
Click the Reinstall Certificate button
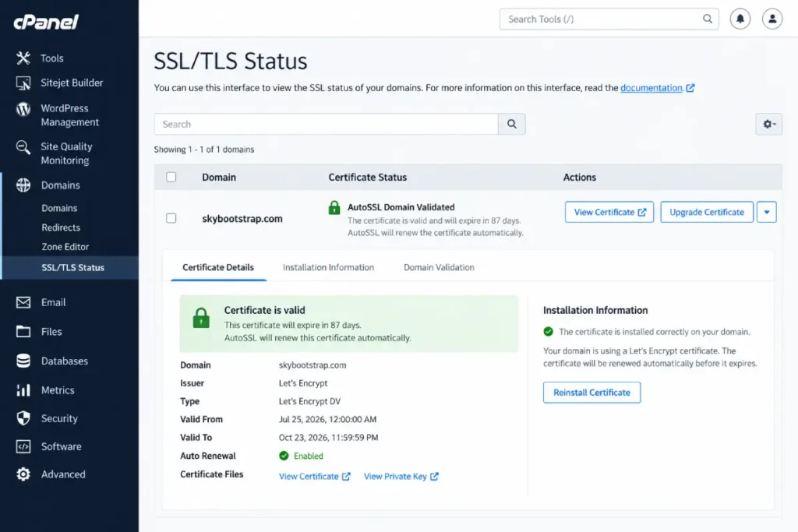(x=592, y=393)
